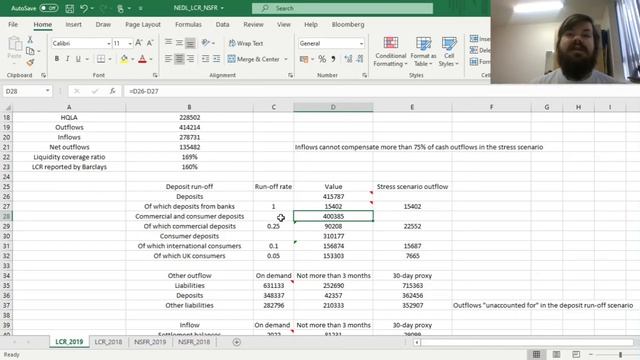Click the Name Box showing D28
The height and width of the screenshot is (360, 640).
coord(23,91)
